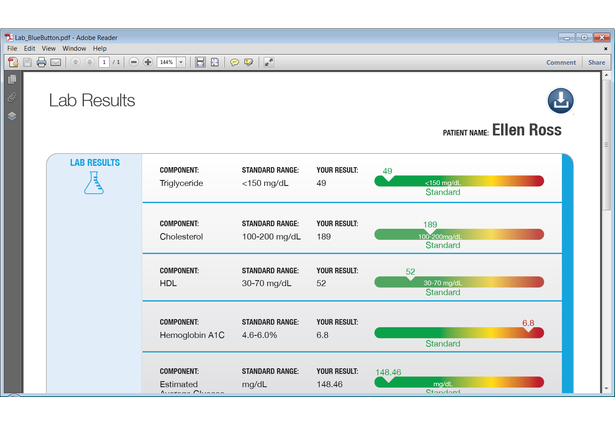Click the Create PDF online icon in toolbar
The image size is (615, 424).
(13, 62)
